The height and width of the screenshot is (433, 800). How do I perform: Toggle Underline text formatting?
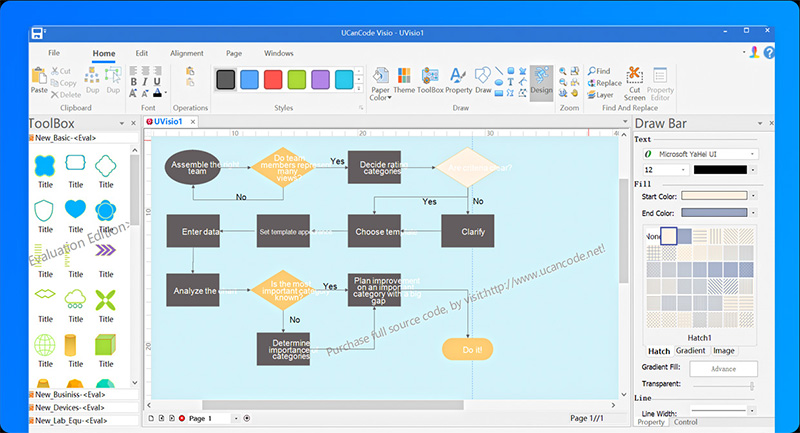157,82
